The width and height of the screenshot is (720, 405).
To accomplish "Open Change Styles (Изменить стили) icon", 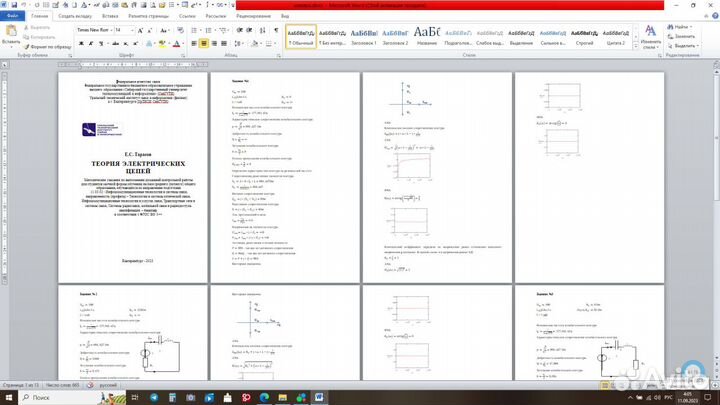I will [651, 37].
